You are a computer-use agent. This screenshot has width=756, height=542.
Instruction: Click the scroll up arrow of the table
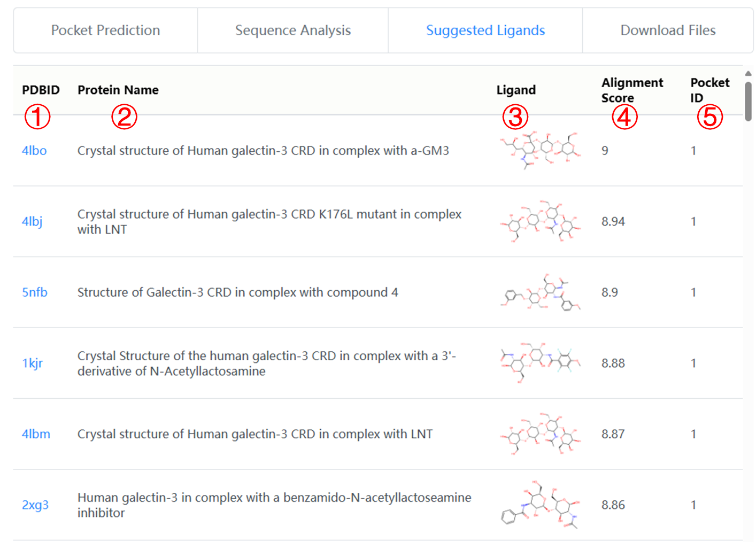click(x=748, y=74)
